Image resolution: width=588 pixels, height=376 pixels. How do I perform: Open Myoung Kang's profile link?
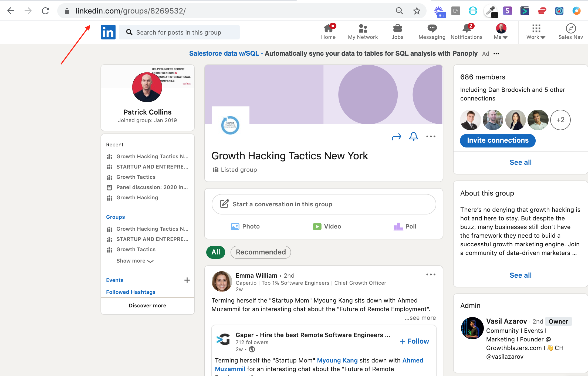pos(337,360)
